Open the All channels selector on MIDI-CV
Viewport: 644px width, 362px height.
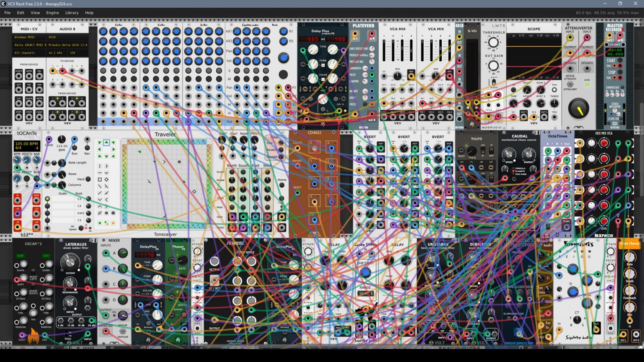(x=29, y=53)
